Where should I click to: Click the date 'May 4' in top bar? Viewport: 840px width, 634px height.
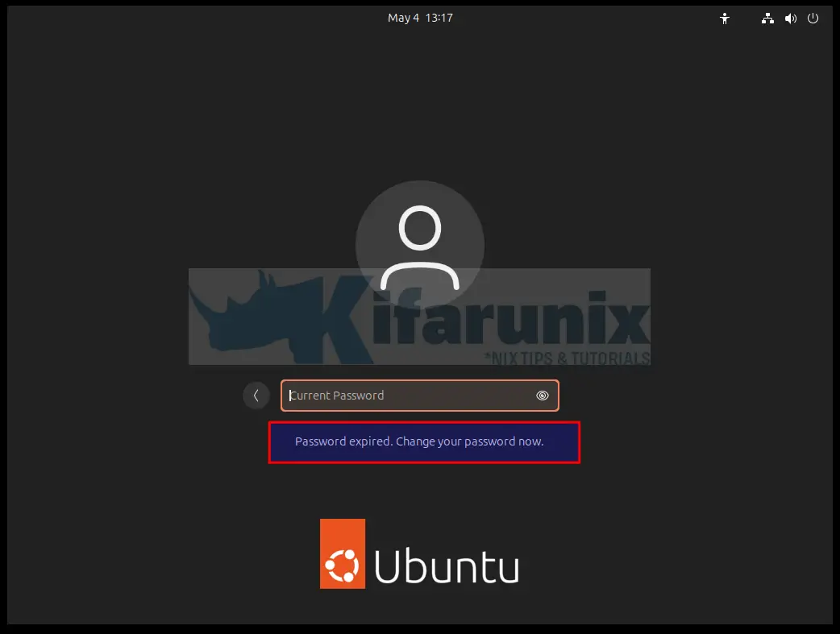[403, 18]
